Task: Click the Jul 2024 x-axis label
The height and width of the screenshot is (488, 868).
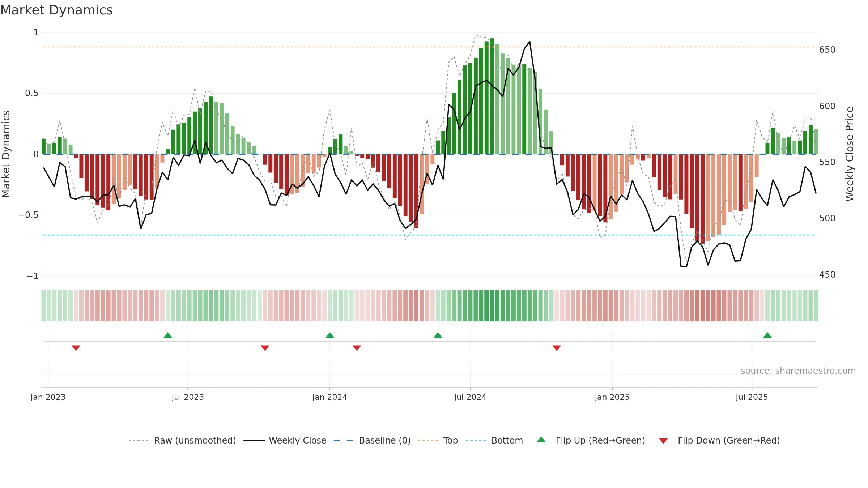Action: coord(470,397)
